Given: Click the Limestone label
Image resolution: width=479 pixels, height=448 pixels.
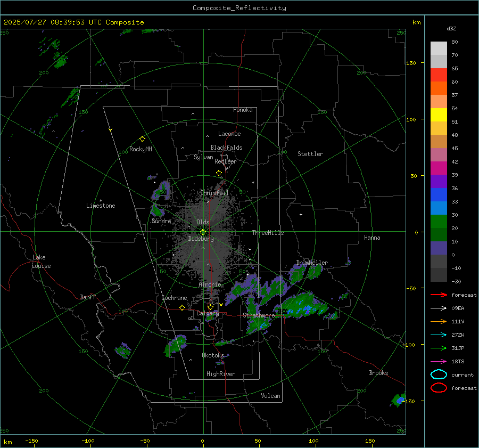Looking at the screenshot, I should click(x=101, y=206).
